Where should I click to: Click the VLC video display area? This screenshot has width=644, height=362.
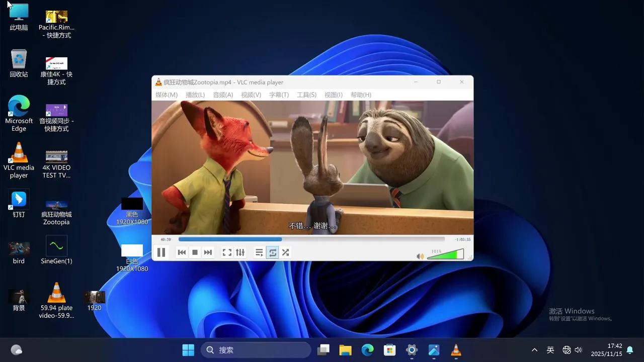point(312,167)
